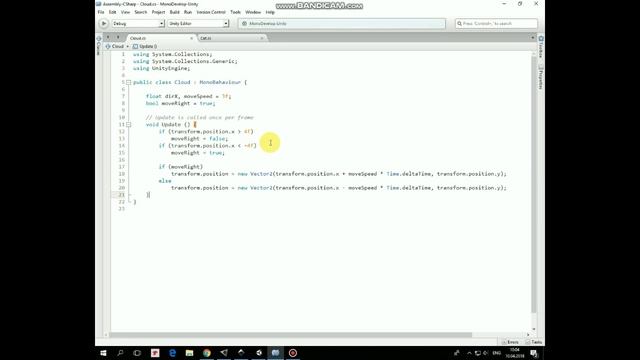640x360 pixels.
Task: Open the Cloud class breadcrumb dropdown
Action: (x=117, y=47)
